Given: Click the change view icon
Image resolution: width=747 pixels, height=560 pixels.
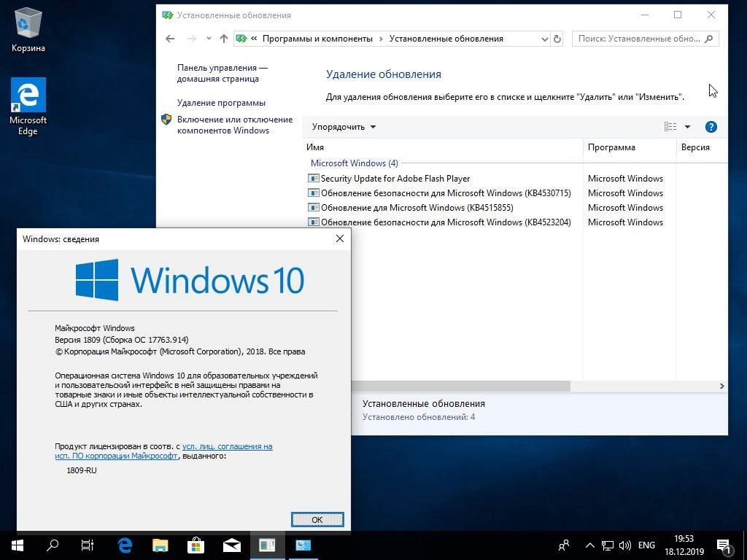Looking at the screenshot, I should (x=670, y=127).
